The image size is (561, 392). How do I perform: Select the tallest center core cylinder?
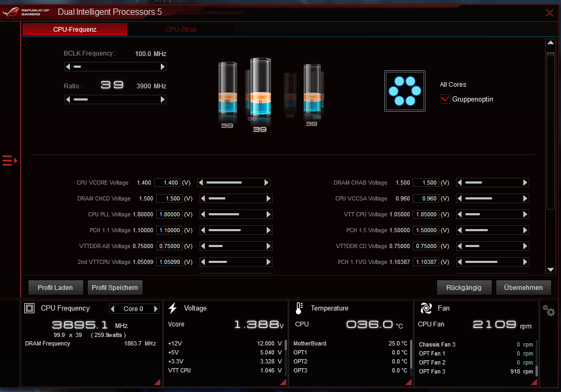[260, 88]
